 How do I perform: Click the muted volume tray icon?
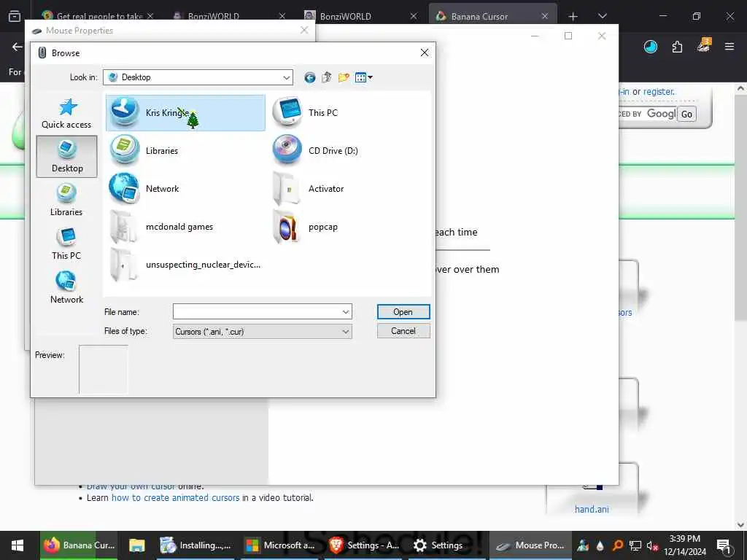(652, 545)
